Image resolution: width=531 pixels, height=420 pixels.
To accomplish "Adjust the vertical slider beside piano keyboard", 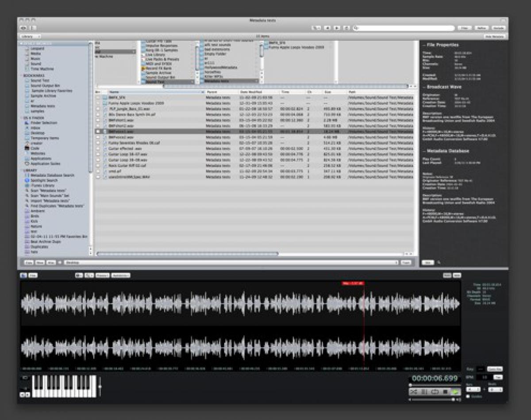I will coord(100,386).
